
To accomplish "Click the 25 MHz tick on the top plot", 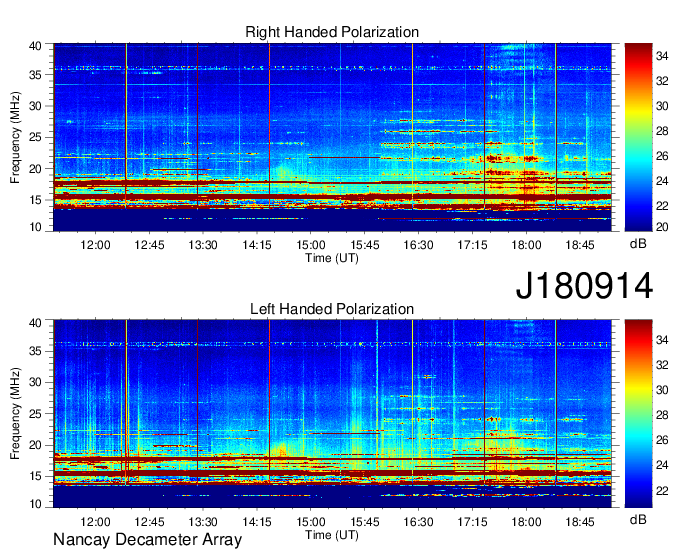I will pos(35,137).
